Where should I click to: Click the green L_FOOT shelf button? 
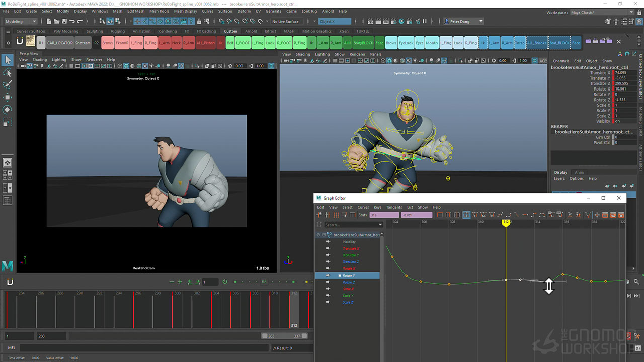click(243, 43)
